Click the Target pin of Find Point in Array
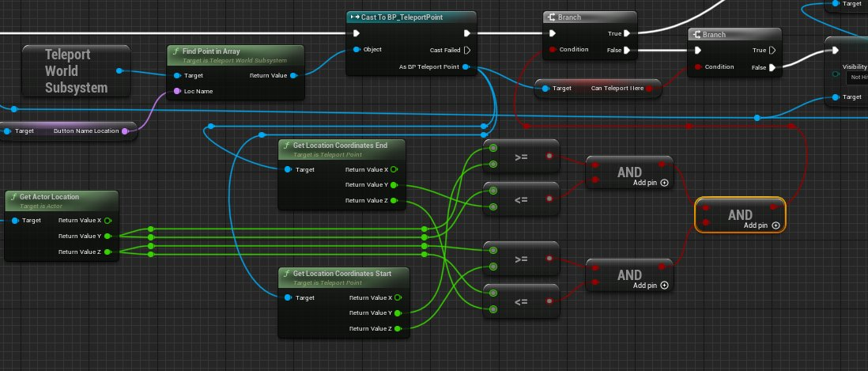This screenshot has height=371, width=868. coord(177,76)
